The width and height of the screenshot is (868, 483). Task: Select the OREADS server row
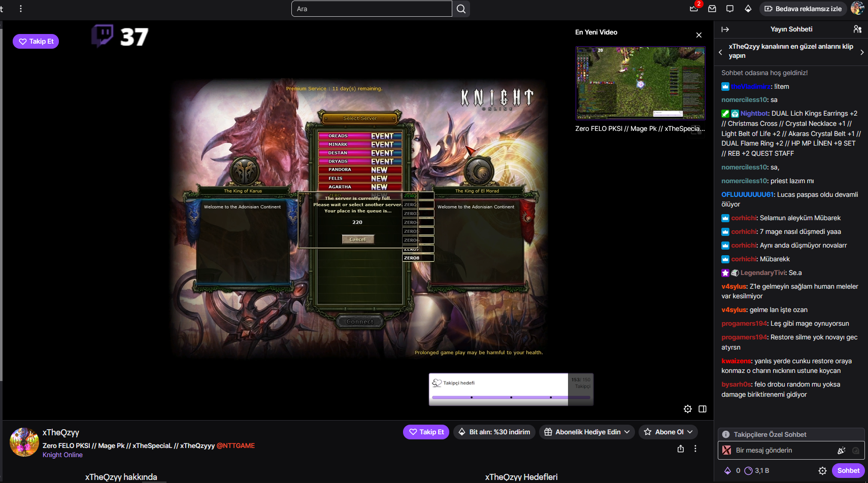360,136
